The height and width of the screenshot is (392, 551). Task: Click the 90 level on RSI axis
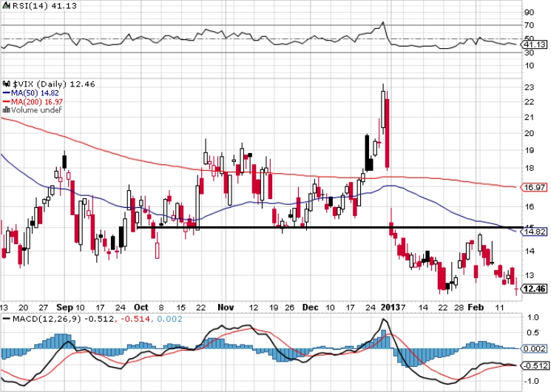[530, 13]
